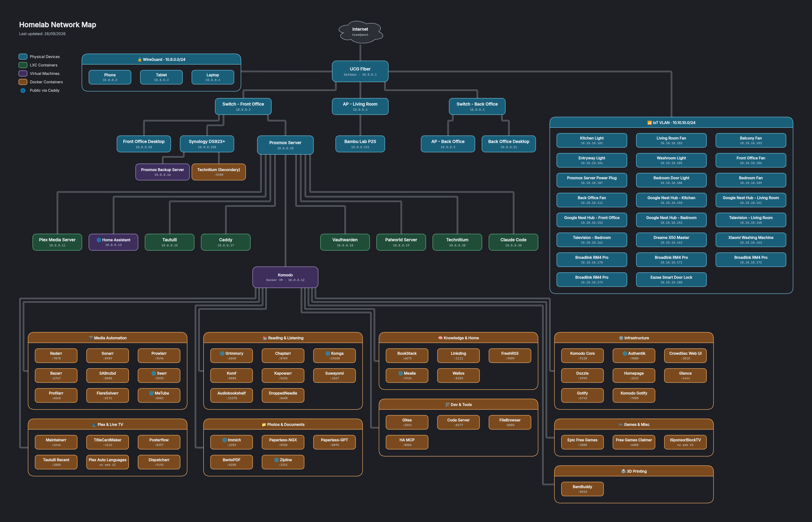The height and width of the screenshot is (522, 812).
Task: Click the signal icon in IoT VLAN header
Action: 649,123
